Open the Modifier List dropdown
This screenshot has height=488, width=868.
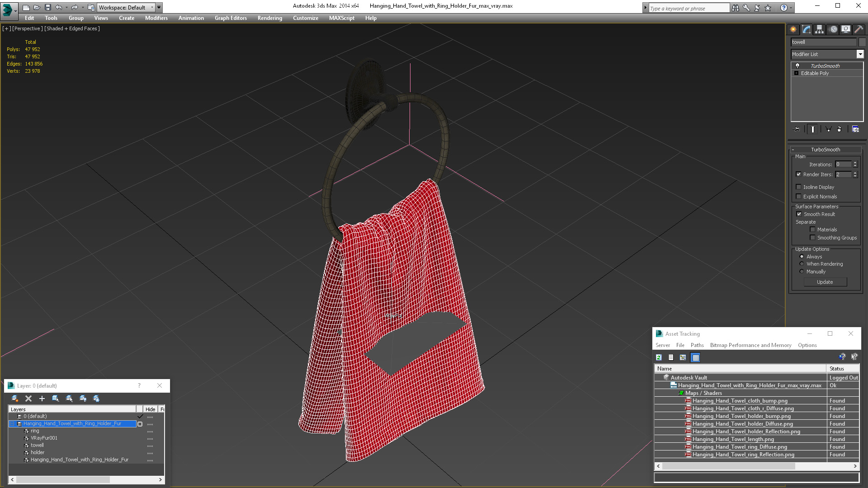860,54
